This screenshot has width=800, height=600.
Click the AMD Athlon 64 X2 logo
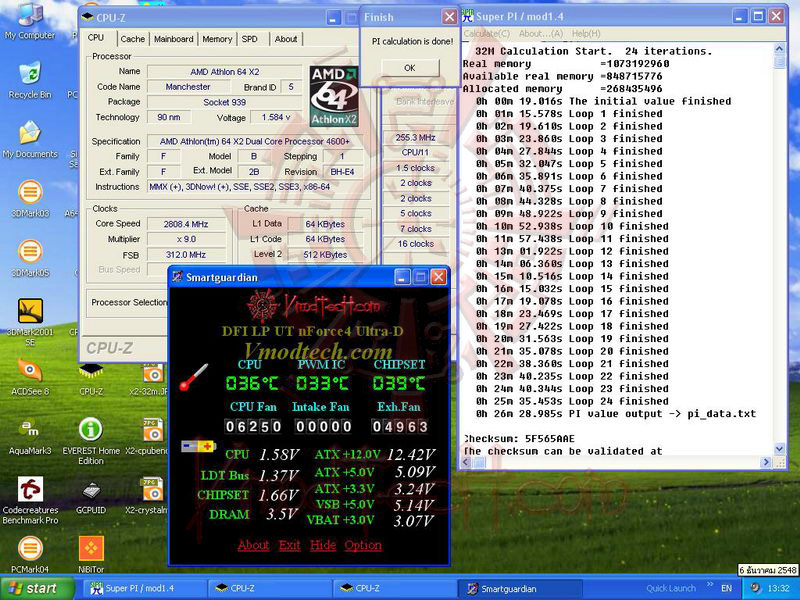[334, 96]
